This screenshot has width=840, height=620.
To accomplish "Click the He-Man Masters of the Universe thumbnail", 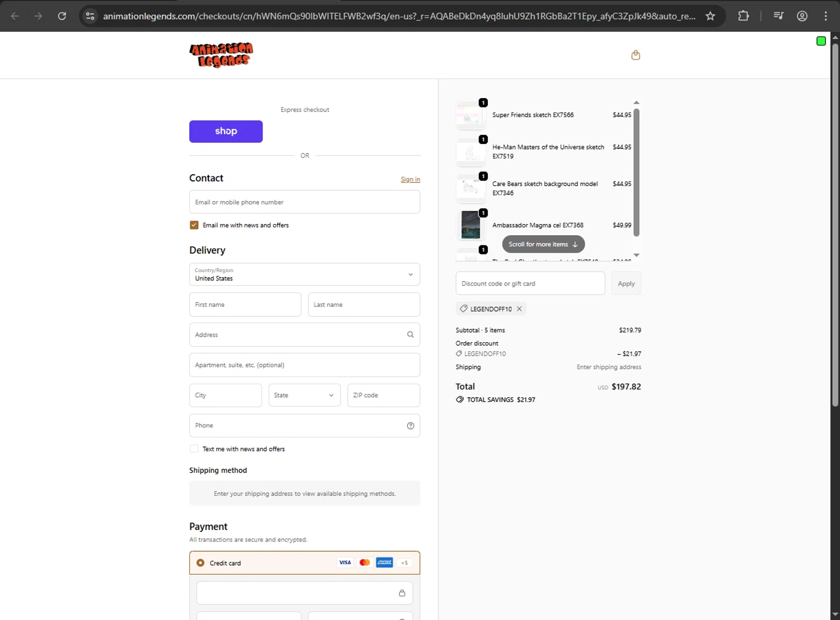I will pyautogui.click(x=470, y=152).
